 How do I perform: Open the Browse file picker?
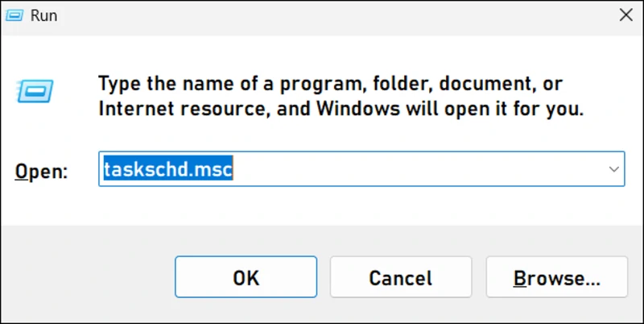coord(557,278)
